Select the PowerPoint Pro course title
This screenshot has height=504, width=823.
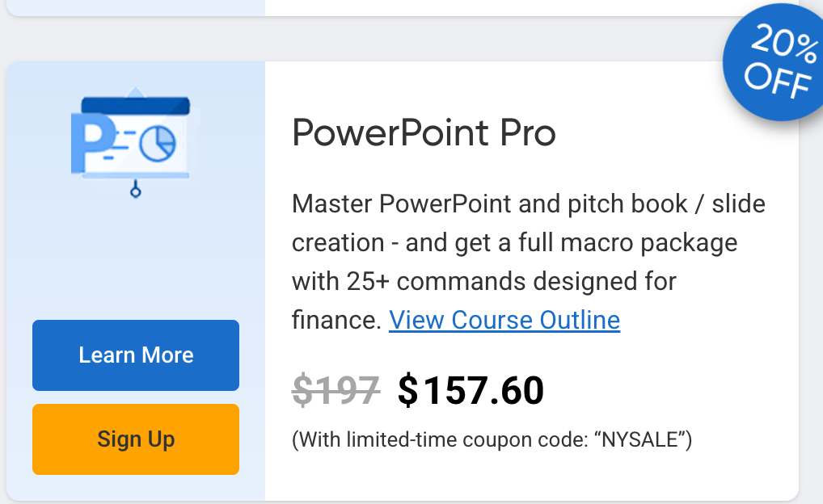pos(424,133)
